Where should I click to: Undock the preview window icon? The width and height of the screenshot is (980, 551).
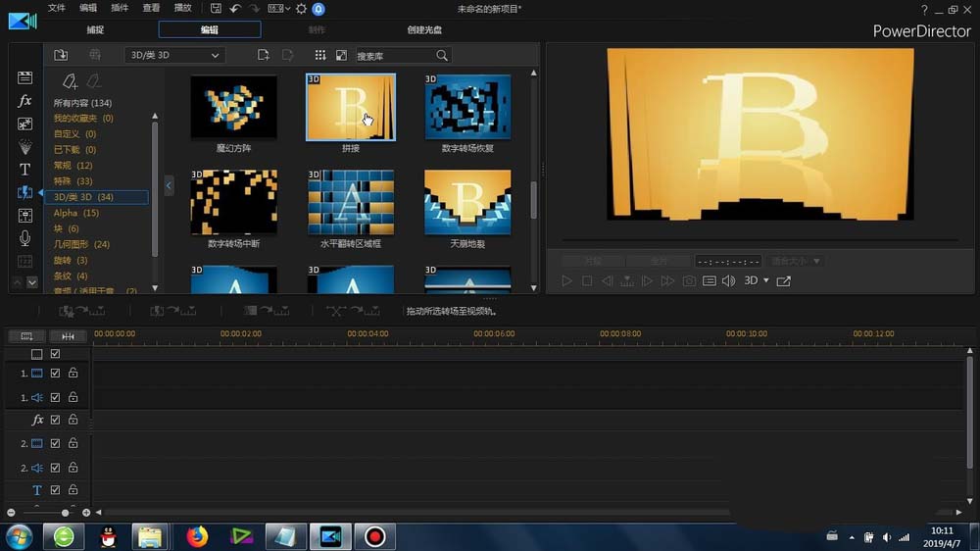click(x=784, y=280)
